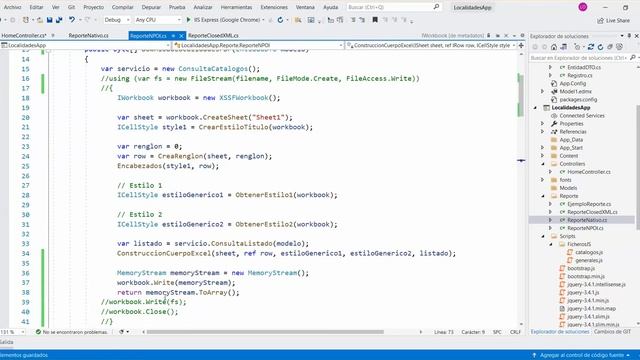Toggle auto-hide pin of the Solution Explorer panel
The image size is (640, 360).
[629, 36]
